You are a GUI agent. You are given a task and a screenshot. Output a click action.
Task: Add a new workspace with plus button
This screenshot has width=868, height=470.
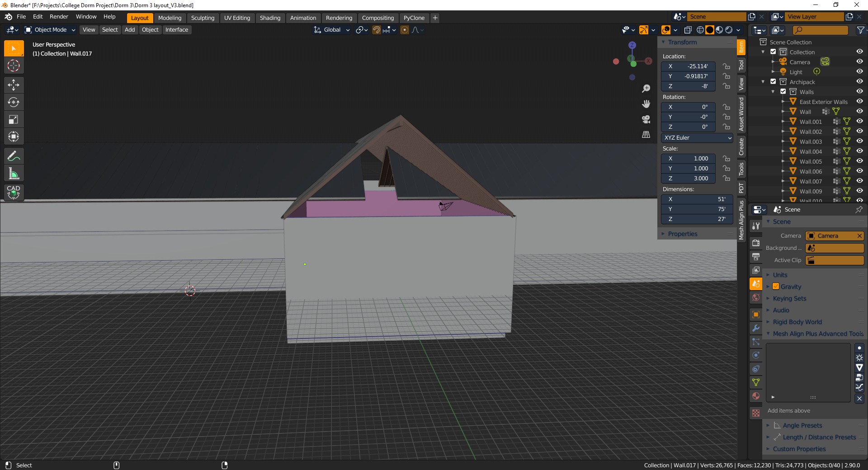pyautogui.click(x=435, y=18)
